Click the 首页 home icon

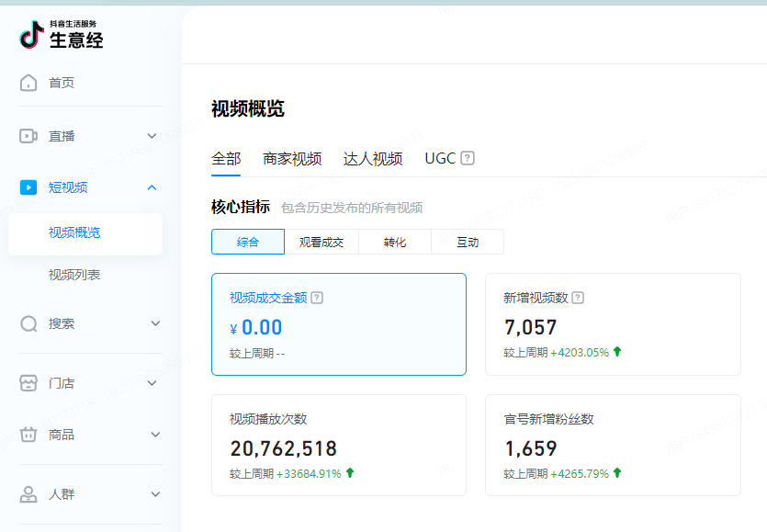tap(28, 83)
